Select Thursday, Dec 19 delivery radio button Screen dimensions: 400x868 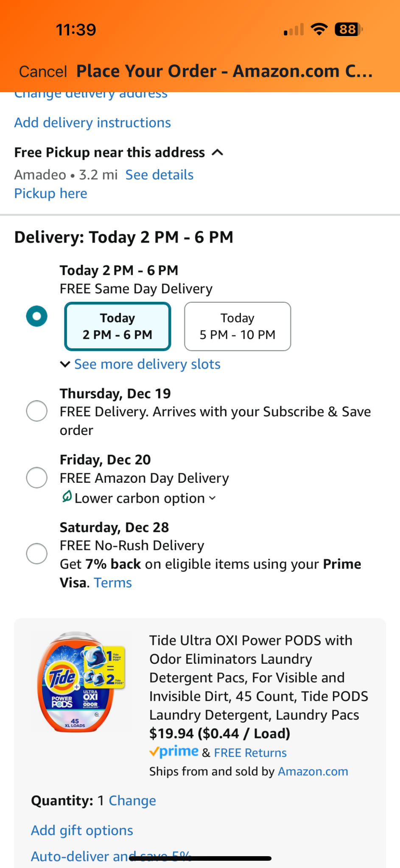point(37,411)
